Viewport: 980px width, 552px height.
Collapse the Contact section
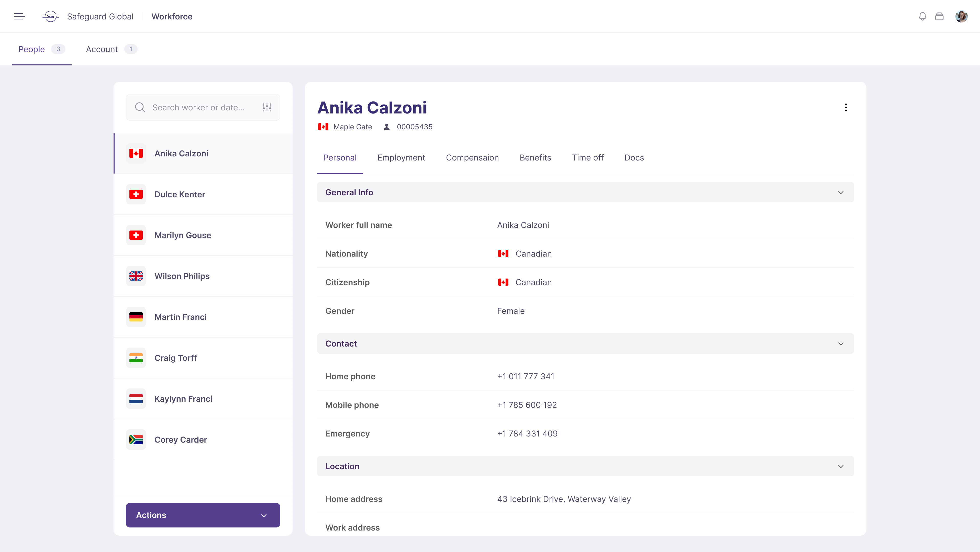840,344
